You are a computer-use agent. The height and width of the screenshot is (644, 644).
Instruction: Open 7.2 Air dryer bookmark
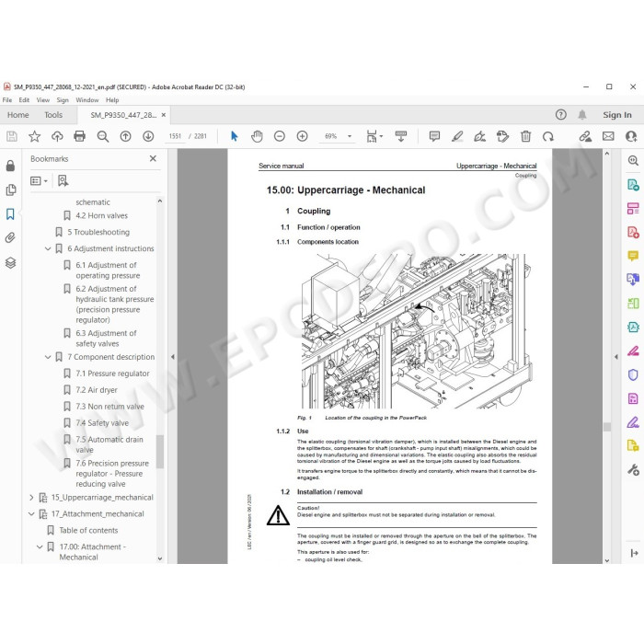tap(97, 390)
